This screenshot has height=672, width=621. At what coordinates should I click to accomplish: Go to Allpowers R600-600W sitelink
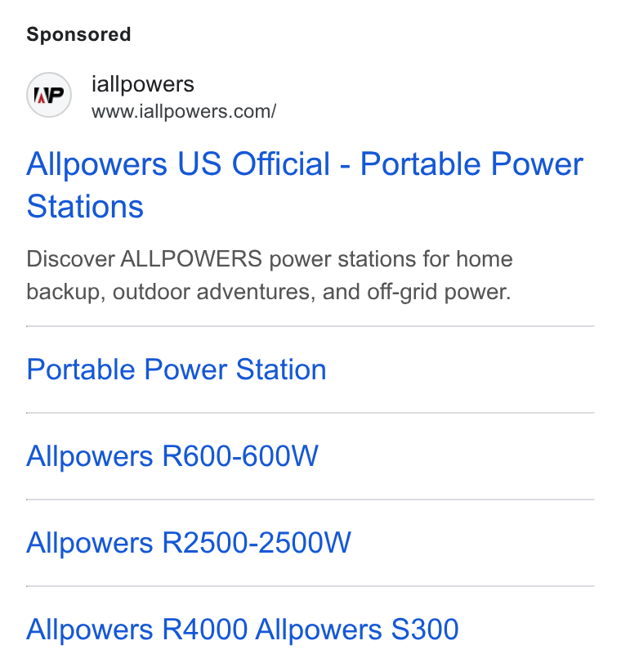pyautogui.click(x=172, y=456)
